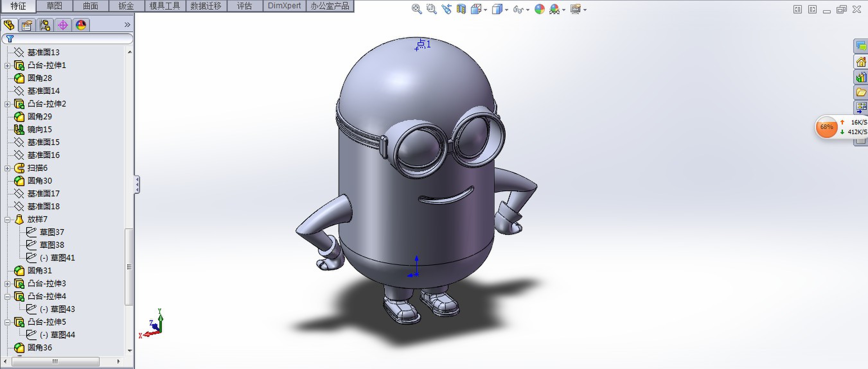The width and height of the screenshot is (868, 369).
Task: Click the panel collapse handle on tree edge
Action: (137, 184)
